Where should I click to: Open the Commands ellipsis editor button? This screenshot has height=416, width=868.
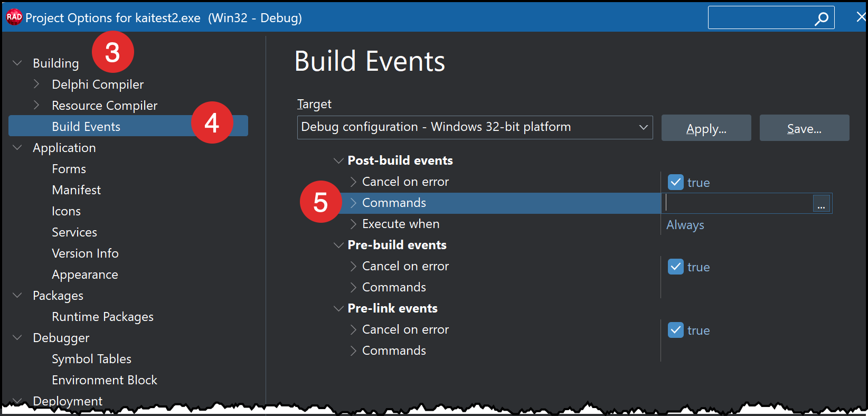point(821,203)
